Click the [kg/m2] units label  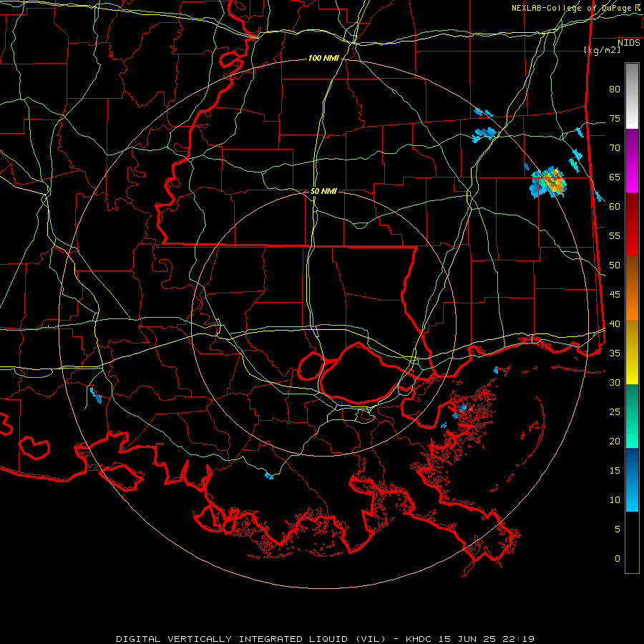pos(602,49)
